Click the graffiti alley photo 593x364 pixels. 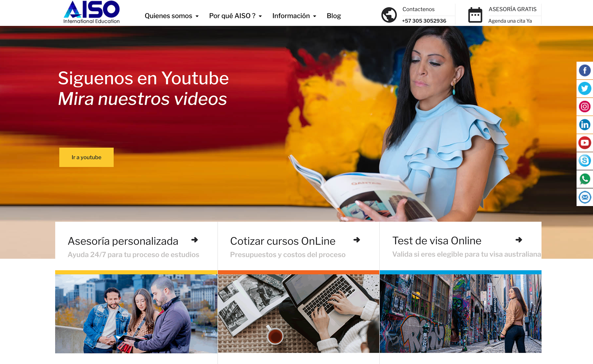click(x=461, y=314)
